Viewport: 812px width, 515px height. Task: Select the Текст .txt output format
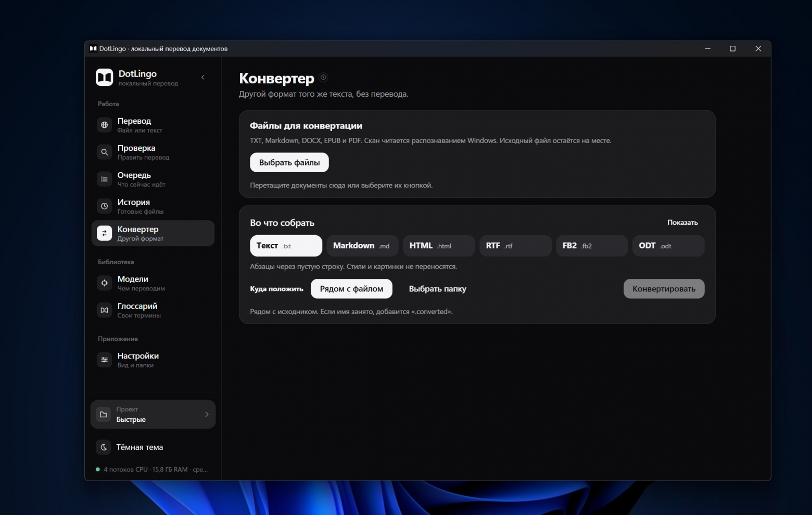point(286,246)
